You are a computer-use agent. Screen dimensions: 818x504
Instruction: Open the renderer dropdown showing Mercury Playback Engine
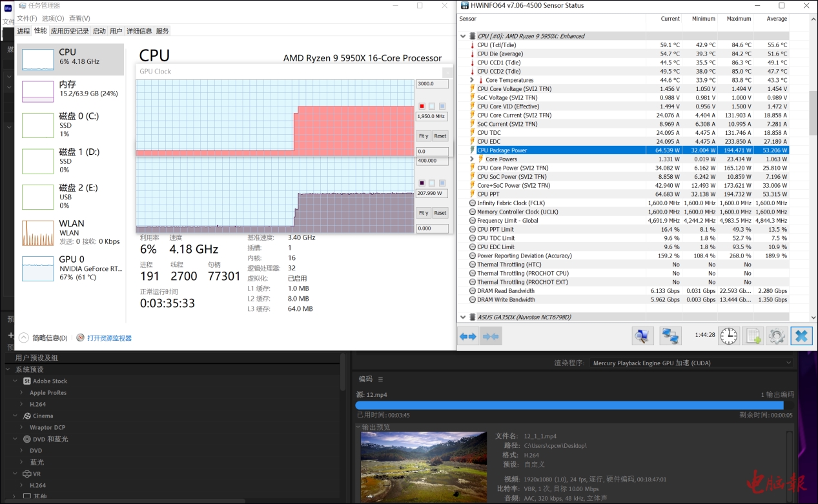click(692, 363)
